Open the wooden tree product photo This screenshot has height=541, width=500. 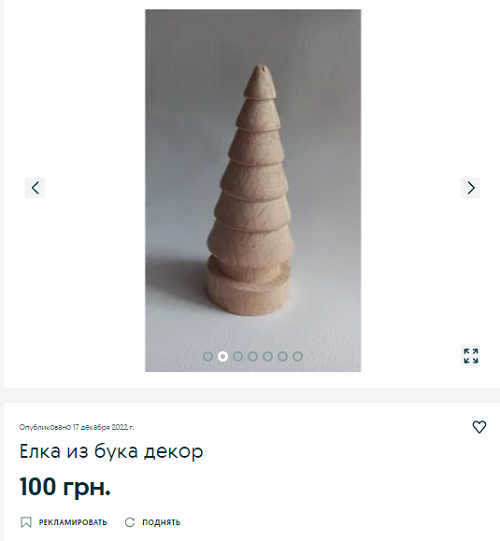[x=253, y=190]
